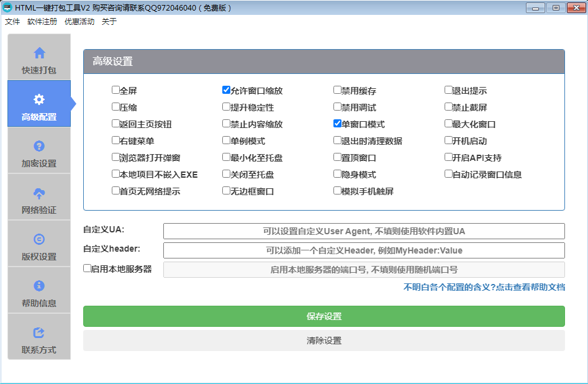588x384 pixels.
Task: Toggle 启用本地服务器 checkbox
Action: pyautogui.click(x=88, y=268)
